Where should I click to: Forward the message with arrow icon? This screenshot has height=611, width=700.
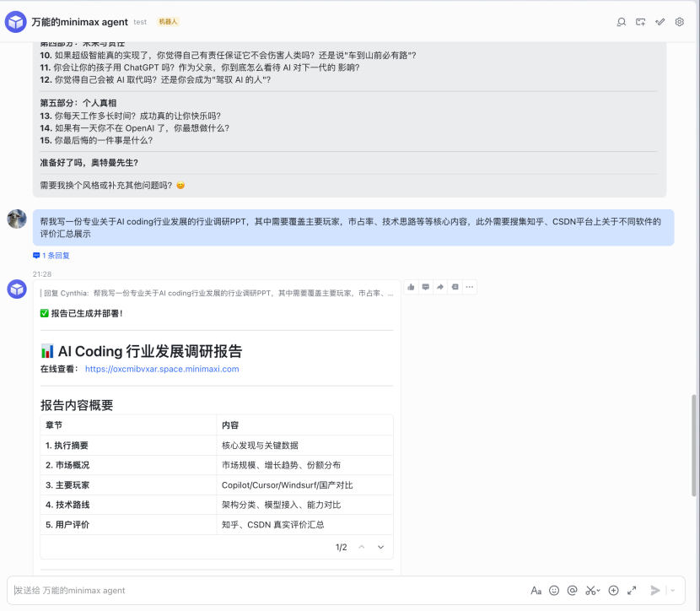point(440,287)
